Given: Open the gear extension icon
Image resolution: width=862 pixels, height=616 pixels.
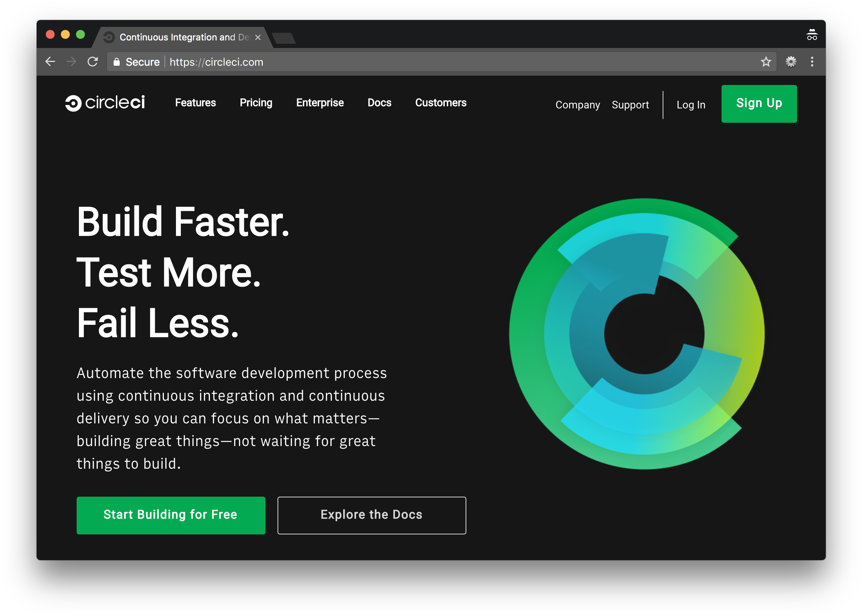Looking at the screenshot, I should 791,62.
